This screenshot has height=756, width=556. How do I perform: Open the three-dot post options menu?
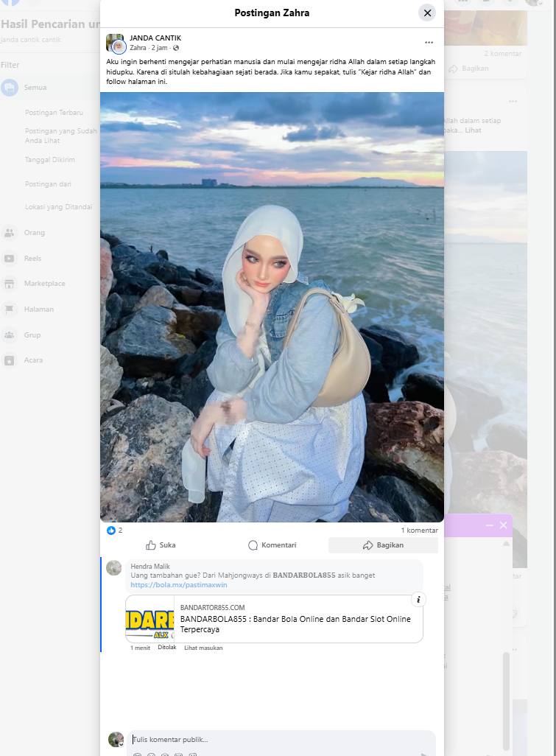[x=429, y=43]
